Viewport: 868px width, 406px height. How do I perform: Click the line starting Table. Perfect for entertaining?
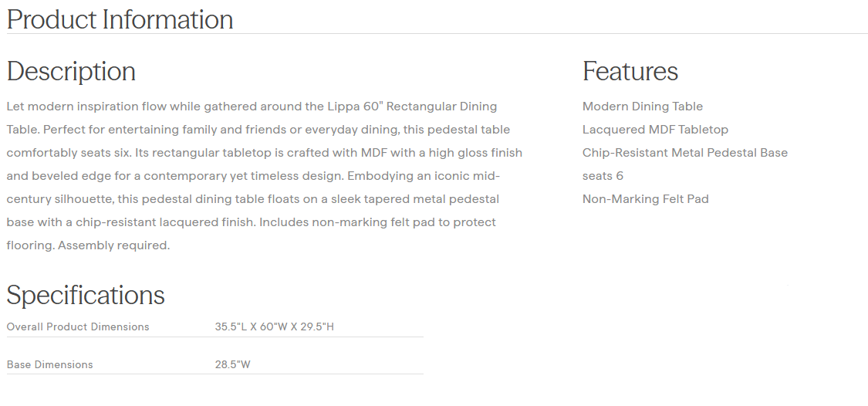pos(258,130)
